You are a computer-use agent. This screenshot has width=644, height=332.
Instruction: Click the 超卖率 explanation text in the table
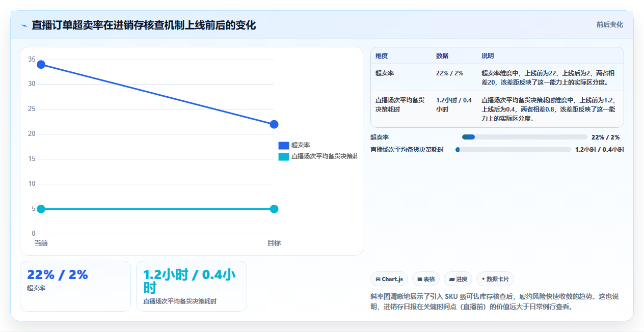(548, 77)
